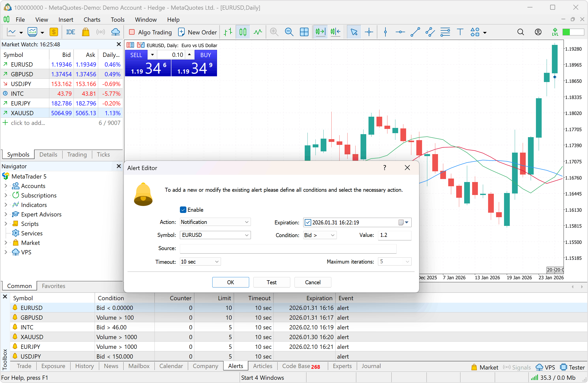Open the Action dropdown showing Notification
Screen dimensions: 588x383
click(215, 222)
